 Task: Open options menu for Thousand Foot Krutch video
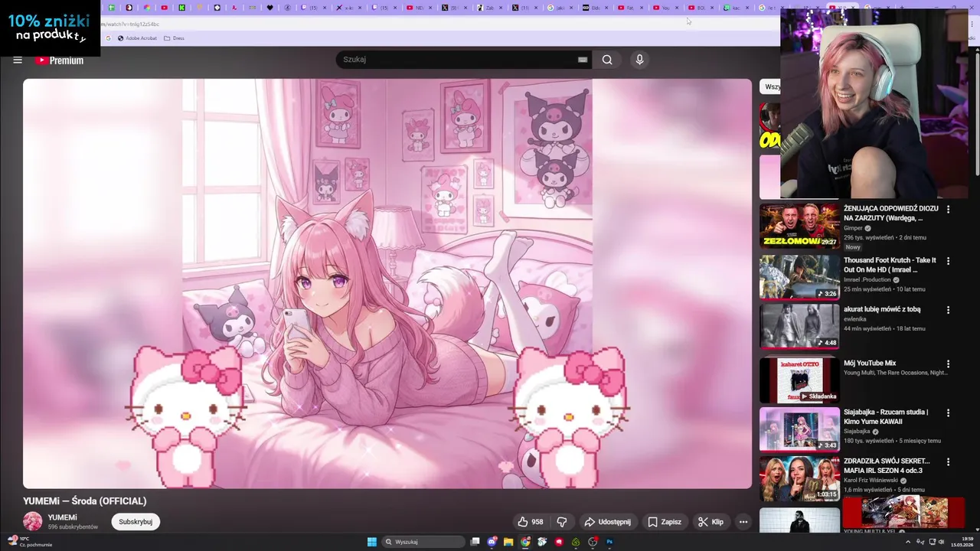tap(948, 261)
